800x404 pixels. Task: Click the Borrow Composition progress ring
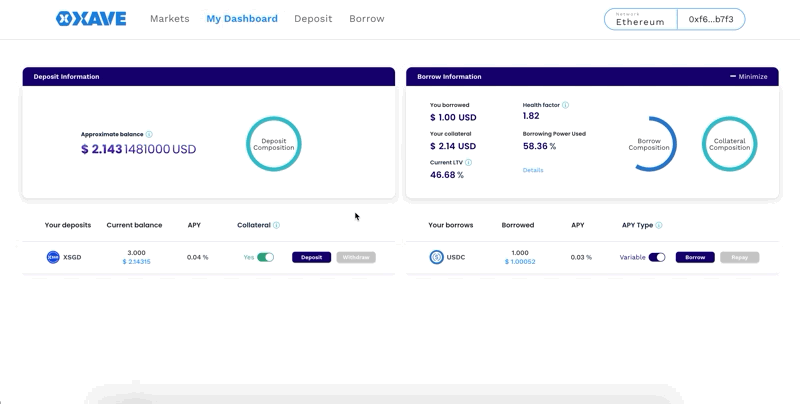point(649,144)
